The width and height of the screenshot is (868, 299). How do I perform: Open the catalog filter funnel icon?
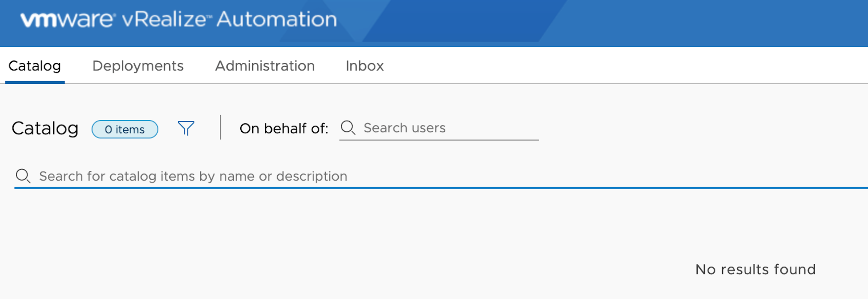coord(186,129)
